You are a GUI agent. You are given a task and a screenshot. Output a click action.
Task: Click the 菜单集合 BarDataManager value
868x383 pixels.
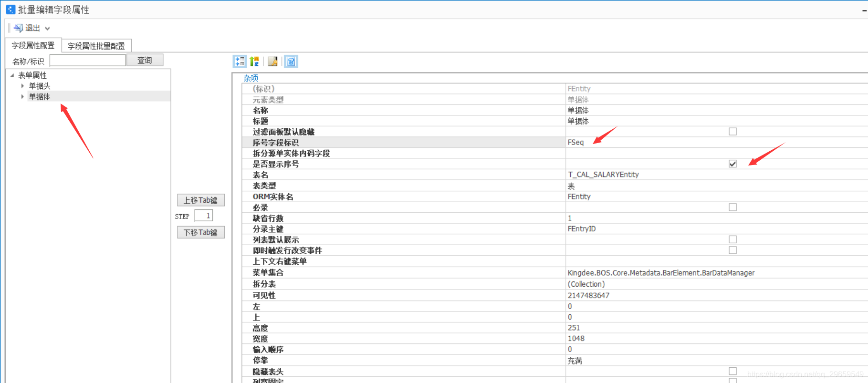coord(661,273)
